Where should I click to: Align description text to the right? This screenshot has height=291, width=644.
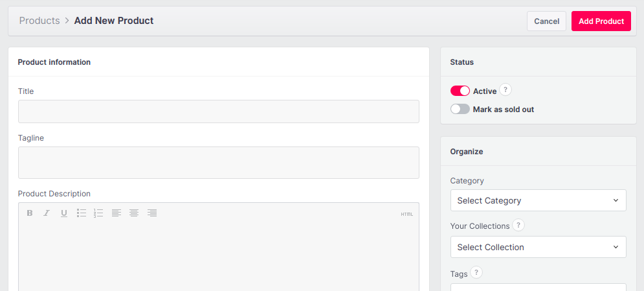click(152, 213)
